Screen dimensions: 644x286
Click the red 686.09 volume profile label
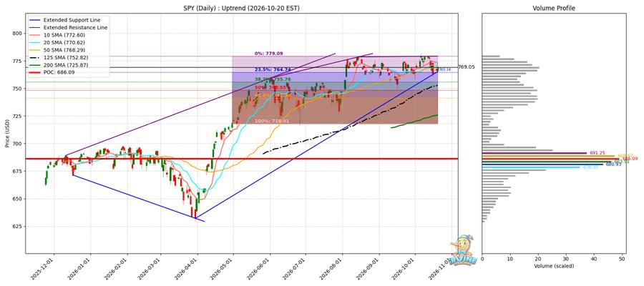630,159
